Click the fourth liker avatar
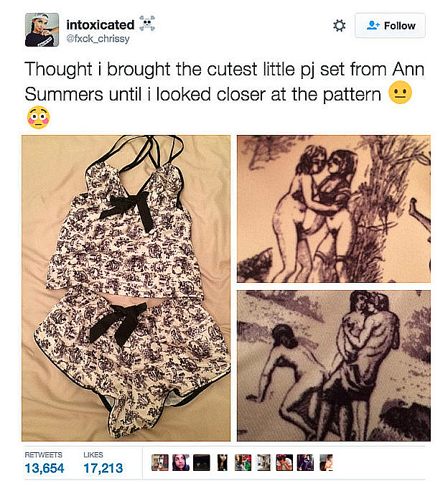Viewport: 448px width, 486px height. pos(223,463)
